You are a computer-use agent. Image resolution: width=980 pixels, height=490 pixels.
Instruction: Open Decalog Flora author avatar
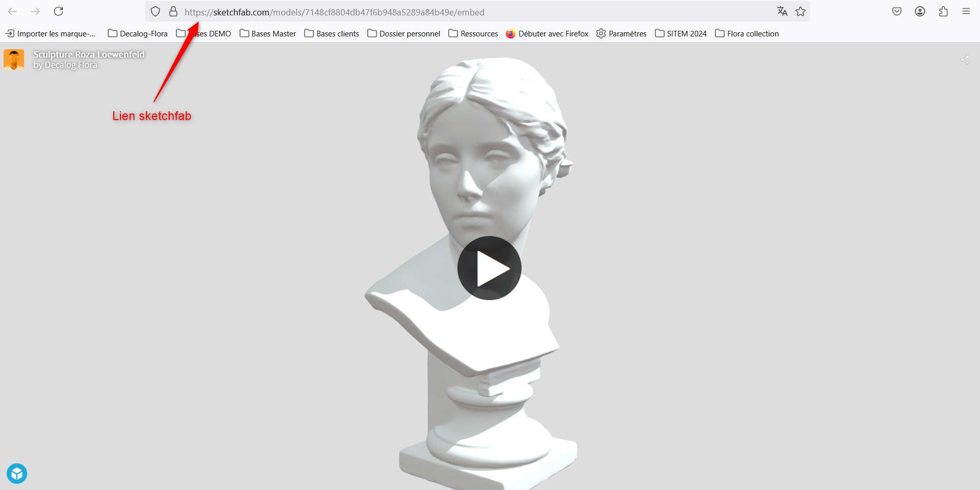click(14, 60)
